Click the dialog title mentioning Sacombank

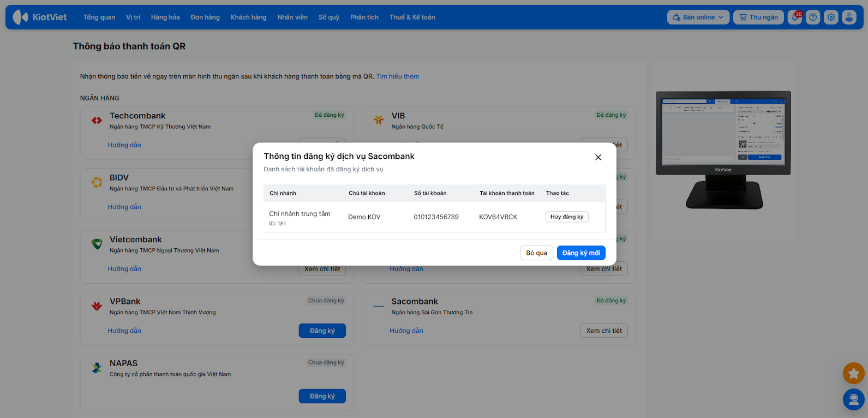[x=339, y=157]
